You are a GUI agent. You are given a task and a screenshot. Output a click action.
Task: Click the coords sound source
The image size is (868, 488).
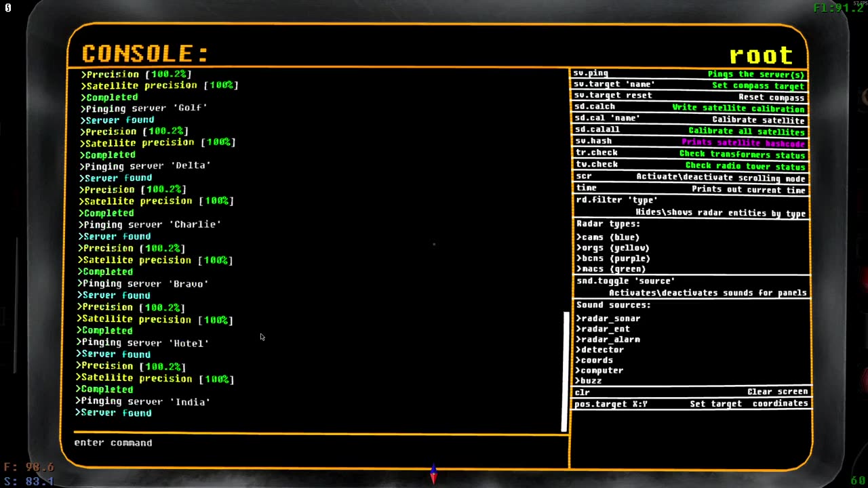pyautogui.click(x=595, y=361)
